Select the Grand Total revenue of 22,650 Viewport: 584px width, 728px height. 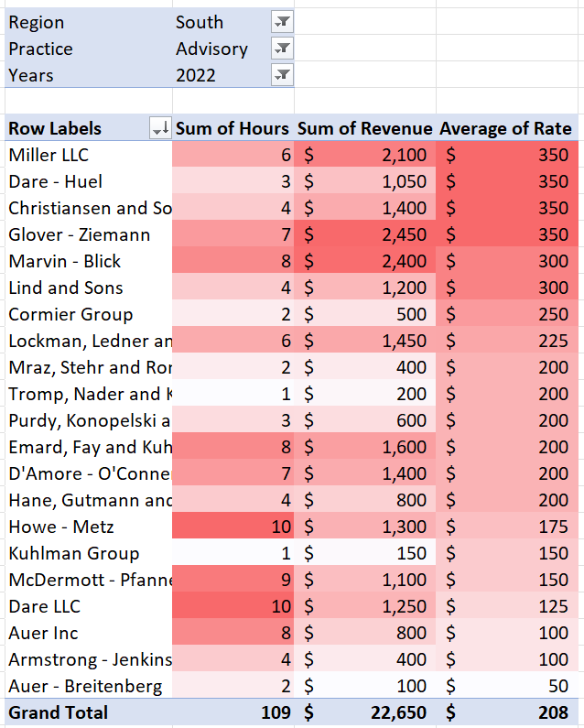pyautogui.click(x=365, y=712)
